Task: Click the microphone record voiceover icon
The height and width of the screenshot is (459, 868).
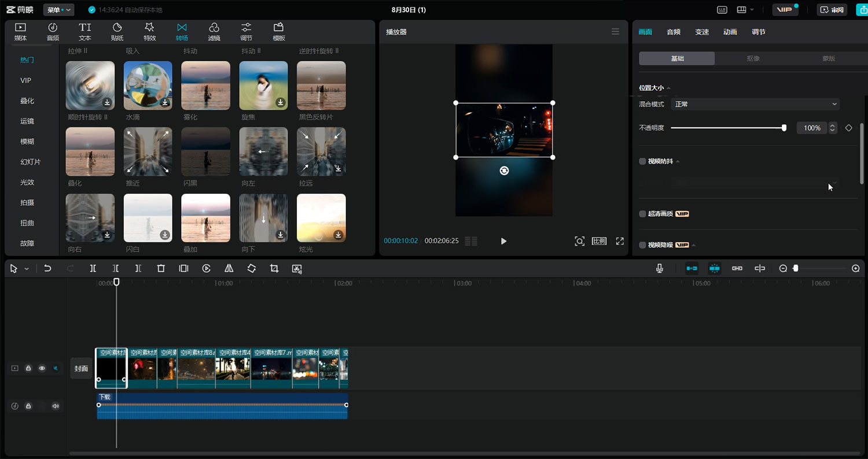Action: click(x=659, y=268)
